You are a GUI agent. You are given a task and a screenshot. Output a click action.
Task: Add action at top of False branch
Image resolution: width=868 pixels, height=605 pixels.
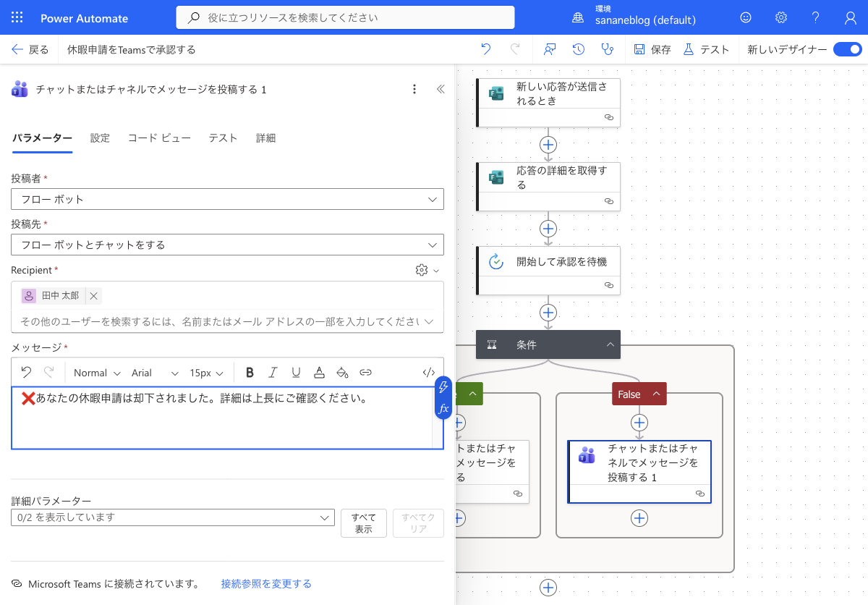[639, 423]
